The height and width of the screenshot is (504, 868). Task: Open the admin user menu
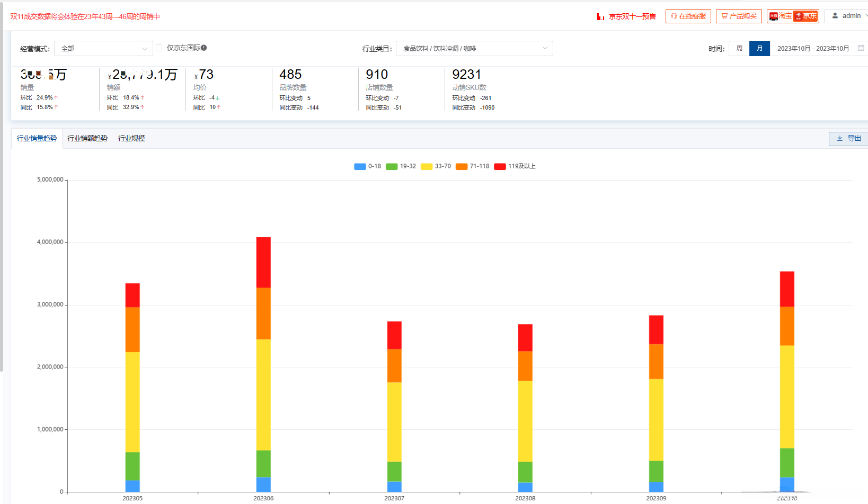[847, 16]
